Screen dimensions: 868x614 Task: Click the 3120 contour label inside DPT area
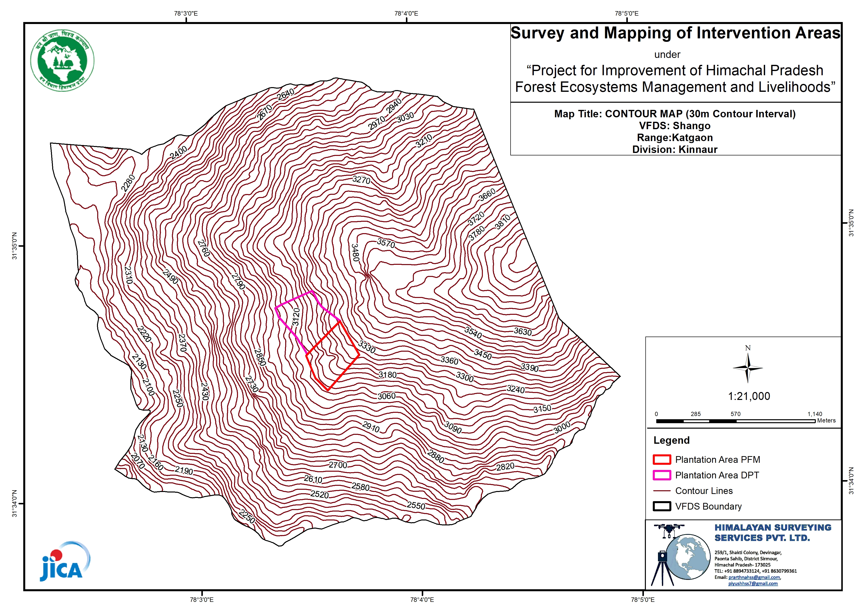[x=296, y=317]
